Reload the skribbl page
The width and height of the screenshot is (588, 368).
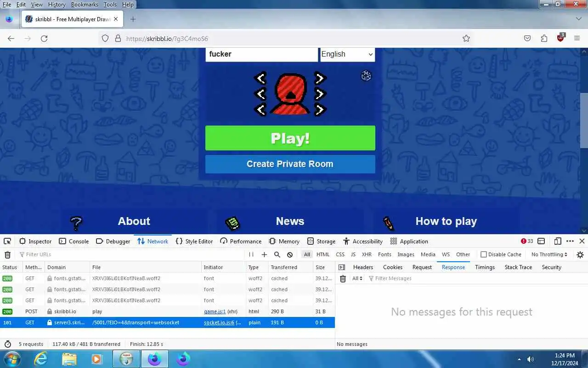click(x=44, y=39)
